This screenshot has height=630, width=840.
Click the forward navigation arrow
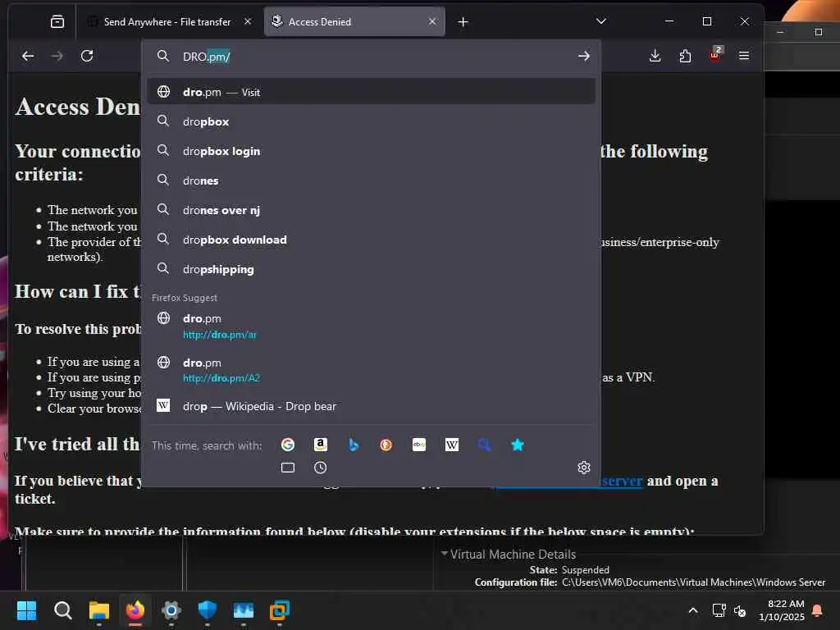click(x=57, y=56)
